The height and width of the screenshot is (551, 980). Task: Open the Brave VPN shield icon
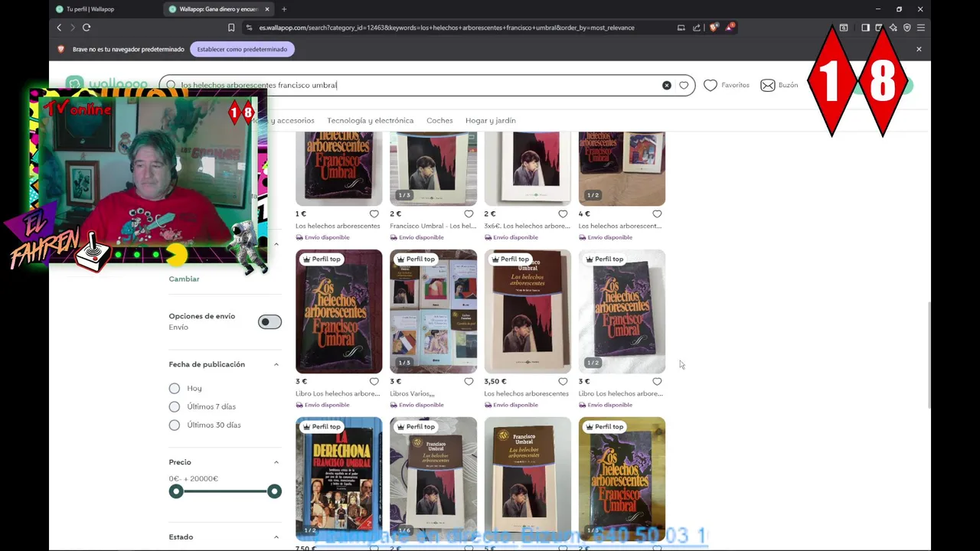[x=906, y=28]
